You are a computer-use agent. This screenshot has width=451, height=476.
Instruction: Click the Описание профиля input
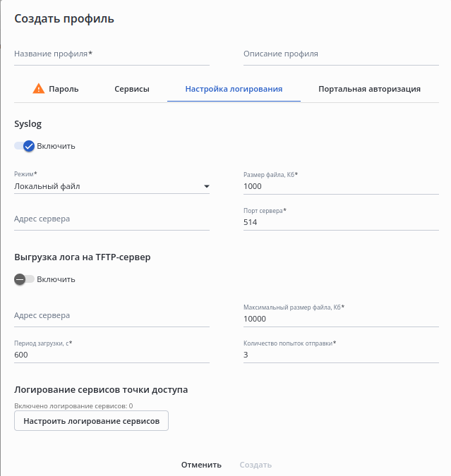pyautogui.click(x=341, y=54)
